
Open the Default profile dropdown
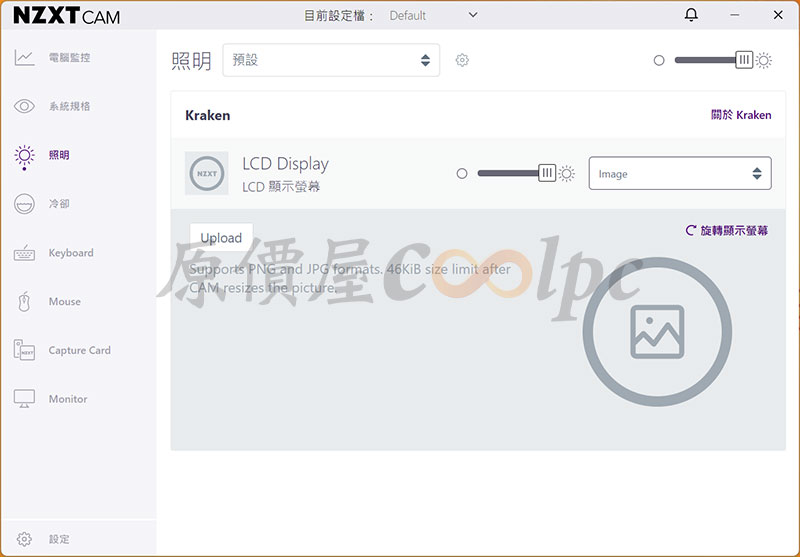click(434, 15)
